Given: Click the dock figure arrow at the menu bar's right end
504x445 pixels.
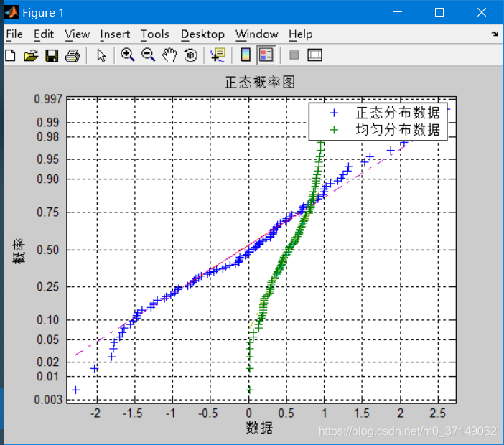Looking at the screenshot, I should point(495,34).
